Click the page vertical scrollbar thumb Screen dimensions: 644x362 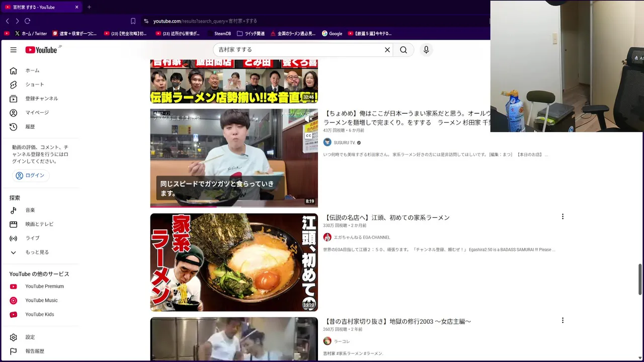coord(640,279)
